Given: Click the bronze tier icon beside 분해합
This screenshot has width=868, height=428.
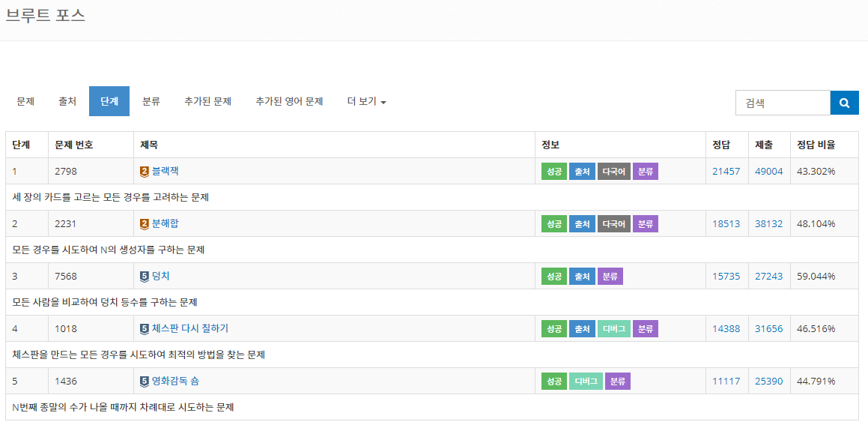Looking at the screenshot, I should [145, 223].
